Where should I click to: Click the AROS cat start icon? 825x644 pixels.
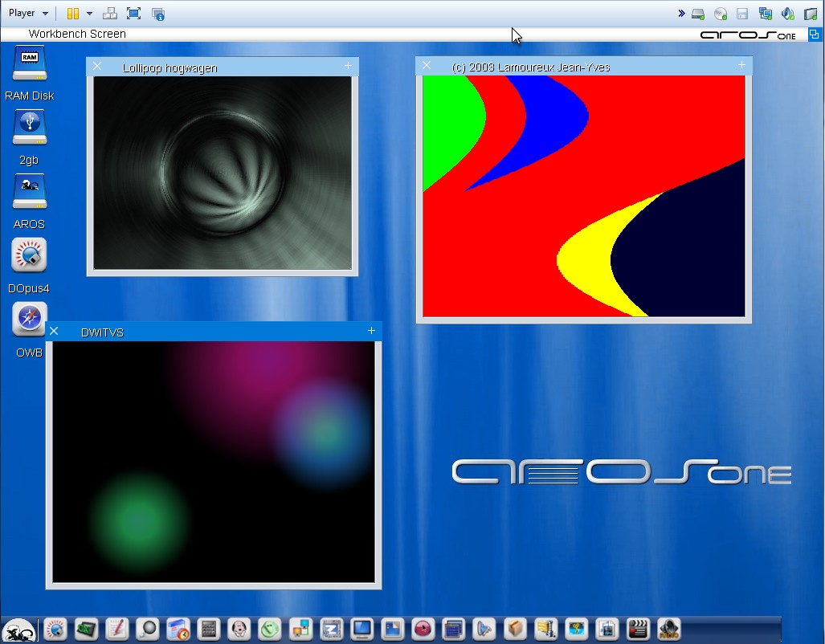click(x=18, y=630)
